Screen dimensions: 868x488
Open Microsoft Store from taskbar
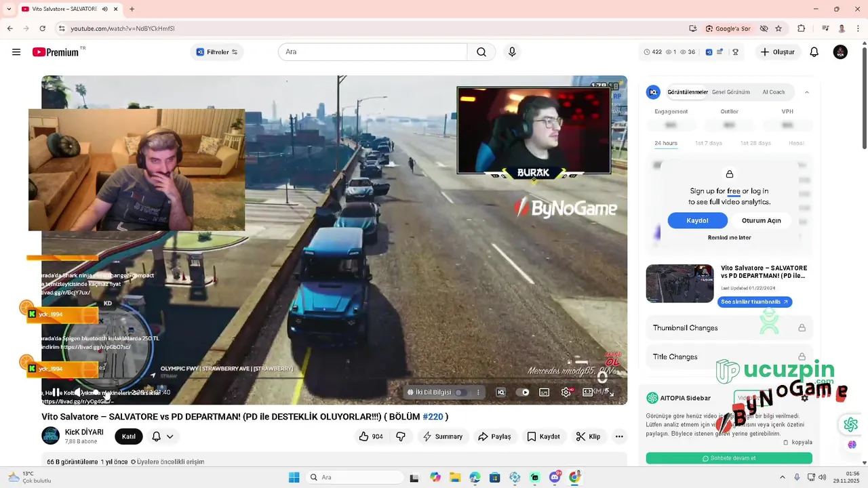tap(495, 477)
